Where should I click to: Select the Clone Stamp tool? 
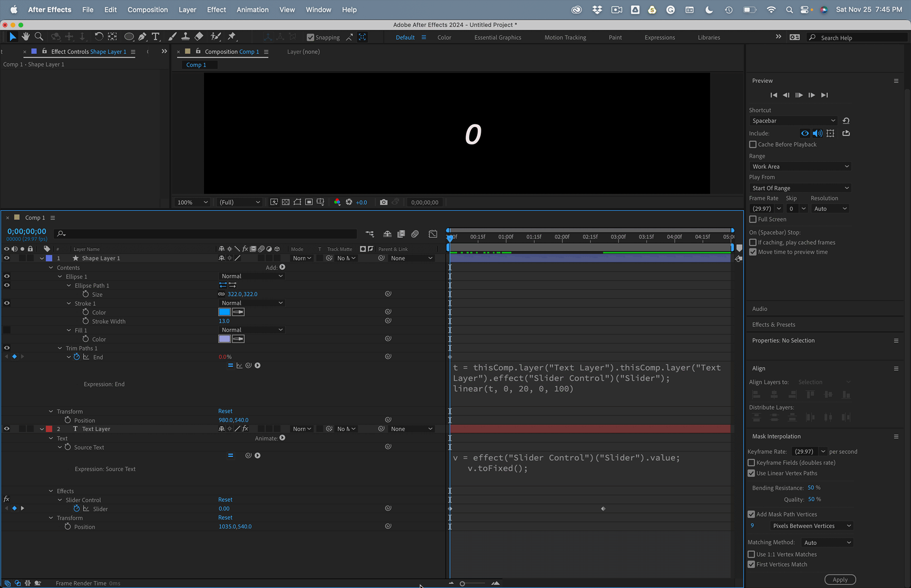click(x=186, y=36)
